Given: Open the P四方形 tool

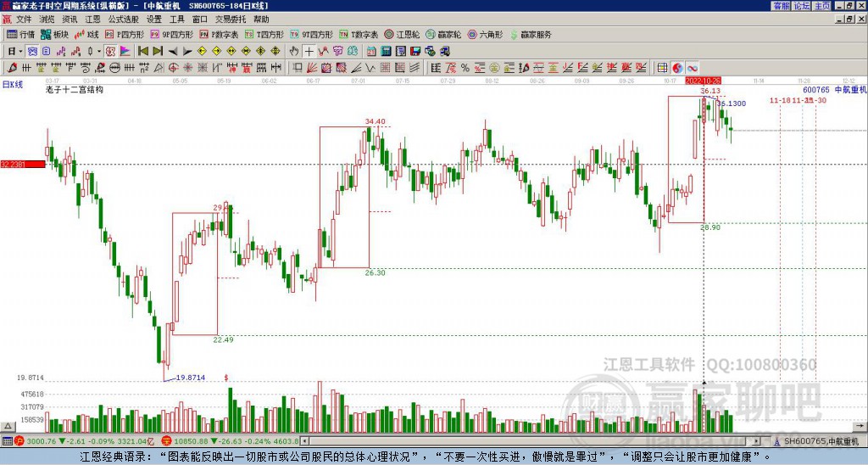Looking at the screenshot, I should (125, 34).
